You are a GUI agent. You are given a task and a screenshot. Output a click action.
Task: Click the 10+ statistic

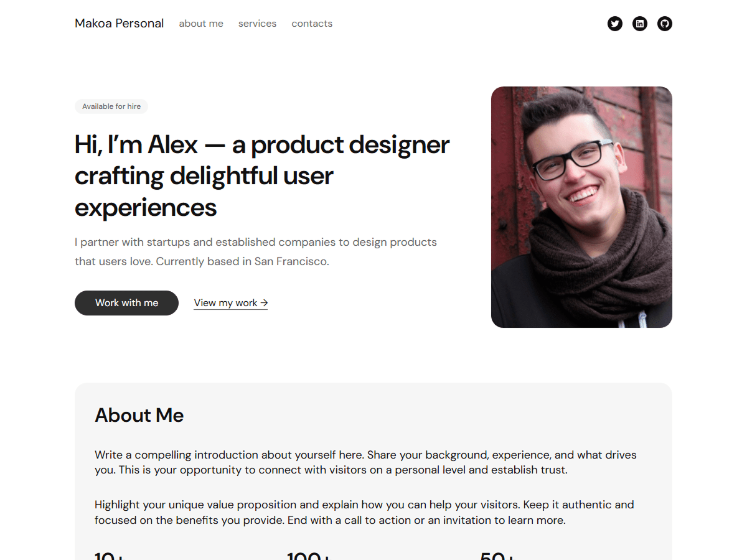(110, 555)
